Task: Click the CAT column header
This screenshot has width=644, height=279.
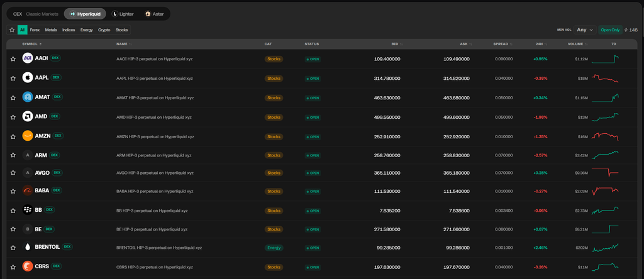Action: click(268, 44)
